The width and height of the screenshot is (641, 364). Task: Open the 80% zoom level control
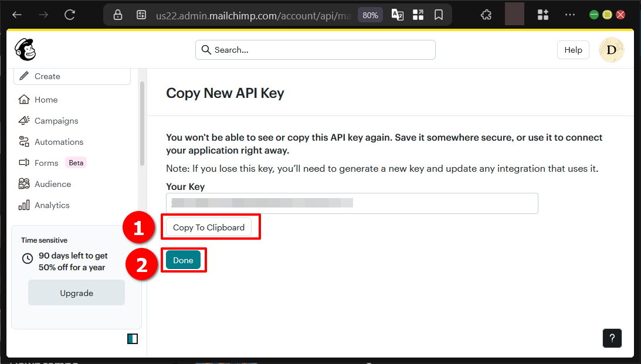pos(370,15)
